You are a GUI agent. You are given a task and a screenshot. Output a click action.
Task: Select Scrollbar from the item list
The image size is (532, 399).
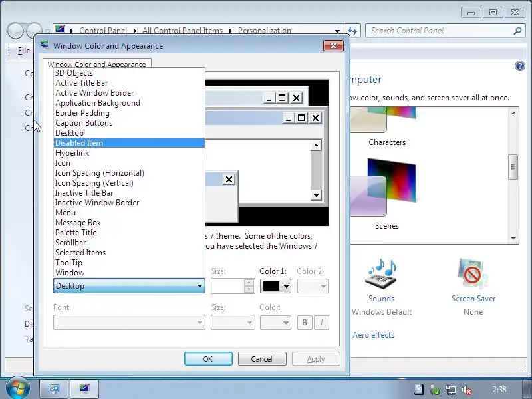point(129,243)
